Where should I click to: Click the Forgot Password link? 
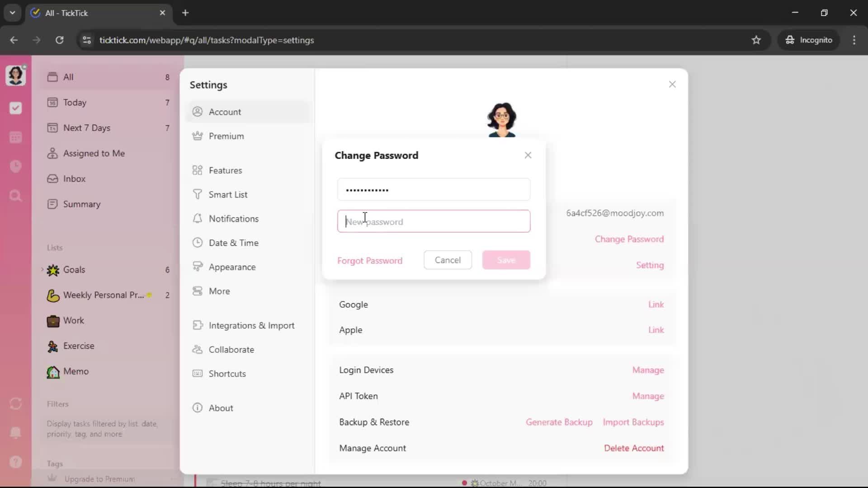[369, 261]
